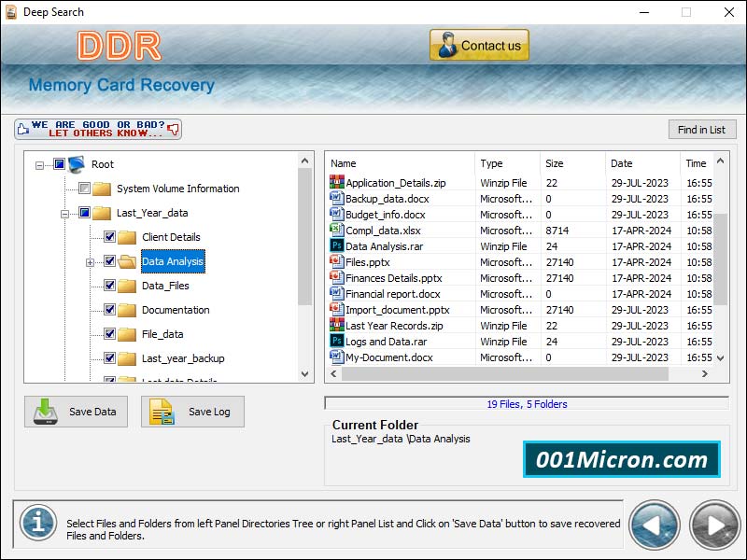
Task: Click the Client Details folder icon
Action: 127,237
